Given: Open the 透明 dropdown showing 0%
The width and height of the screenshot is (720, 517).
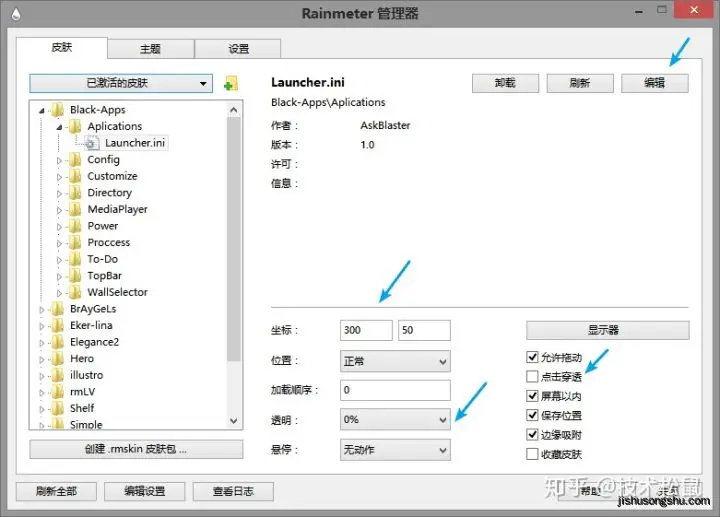Looking at the screenshot, I should [x=395, y=420].
